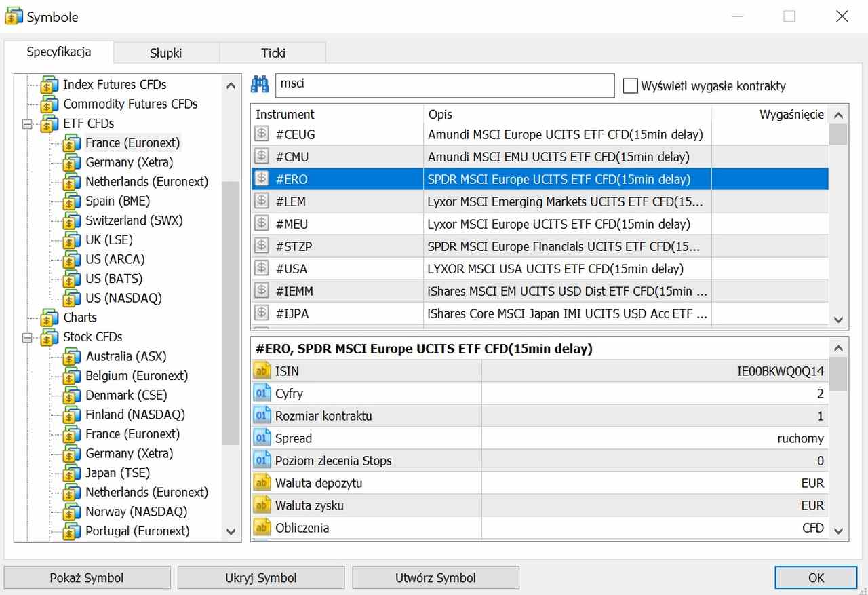Click the dollar icon beside #CEUG

coord(262,134)
